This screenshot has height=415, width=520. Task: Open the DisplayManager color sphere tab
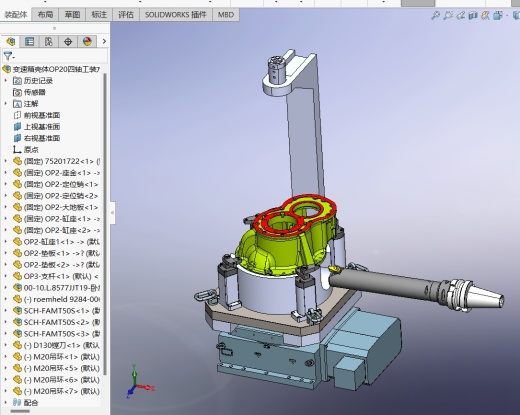click(x=87, y=42)
